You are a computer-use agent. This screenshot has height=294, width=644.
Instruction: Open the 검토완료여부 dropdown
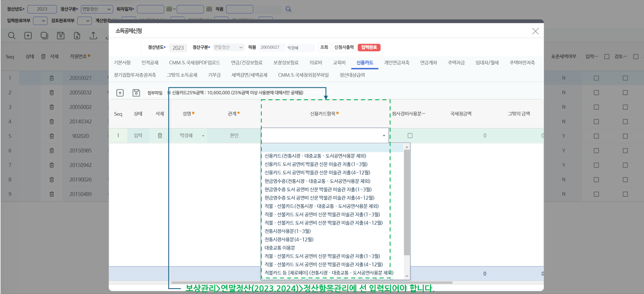coord(84,21)
